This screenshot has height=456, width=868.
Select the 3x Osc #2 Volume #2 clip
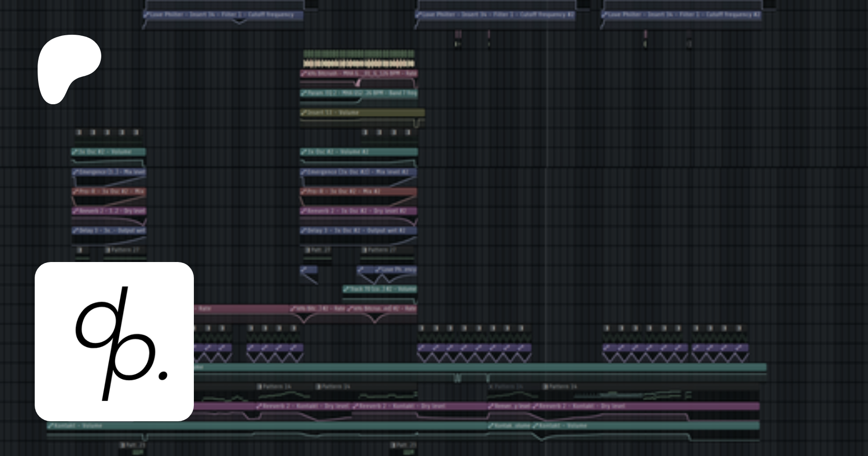(359, 152)
